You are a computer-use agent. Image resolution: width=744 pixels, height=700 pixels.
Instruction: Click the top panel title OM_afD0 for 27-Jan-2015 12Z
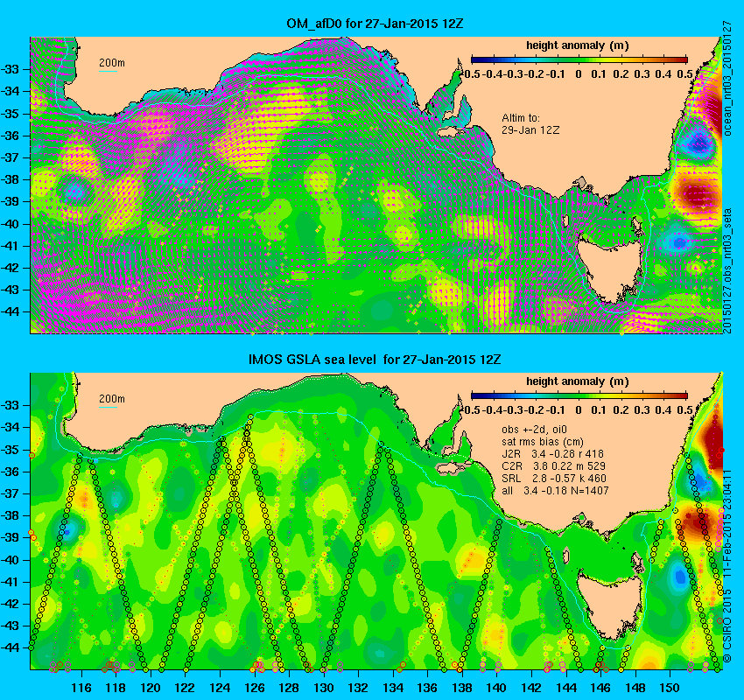click(375, 24)
